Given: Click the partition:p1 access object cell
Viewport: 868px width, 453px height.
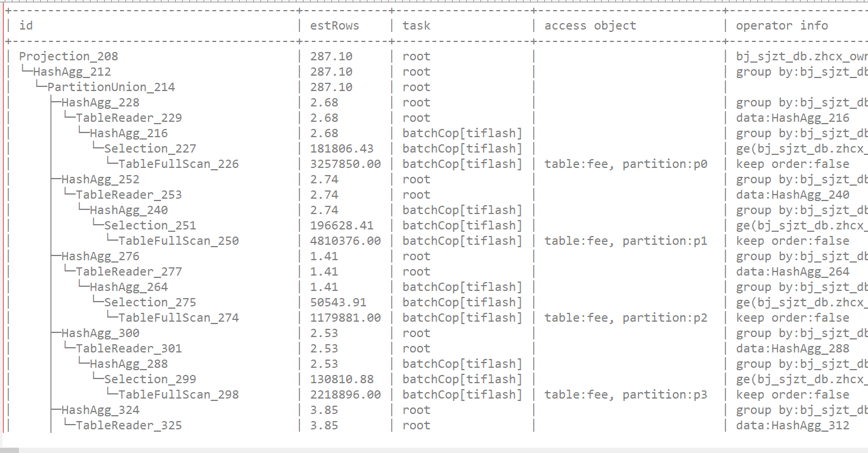Looking at the screenshot, I should (625, 241).
